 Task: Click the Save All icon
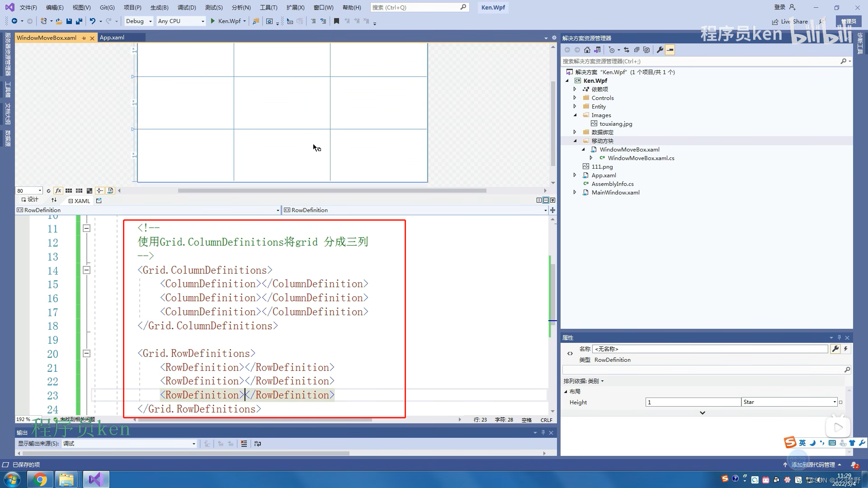(x=79, y=21)
